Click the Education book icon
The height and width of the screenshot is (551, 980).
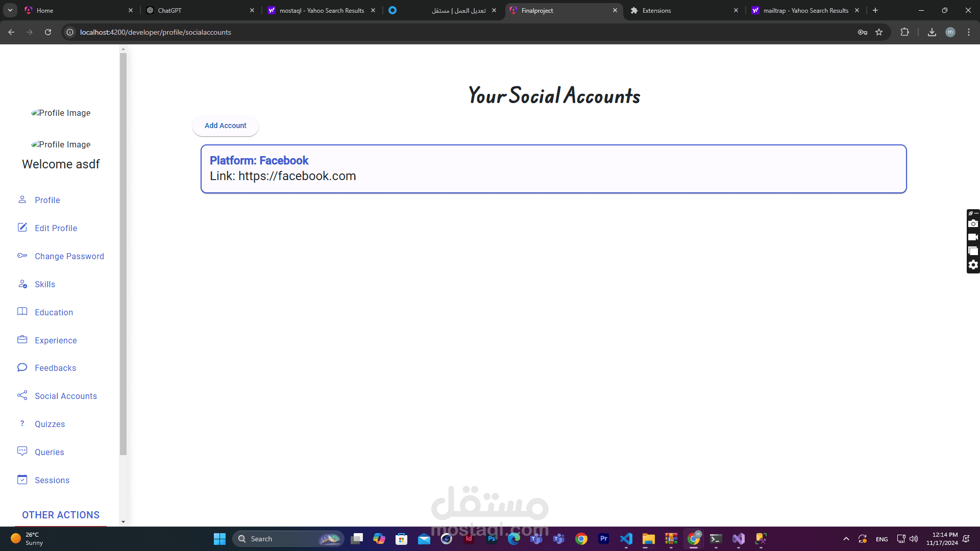tap(22, 312)
